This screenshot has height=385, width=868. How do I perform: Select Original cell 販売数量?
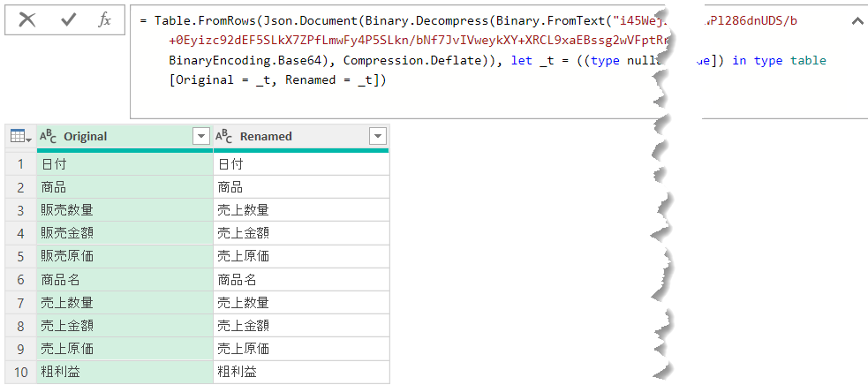tap(125, 210)
